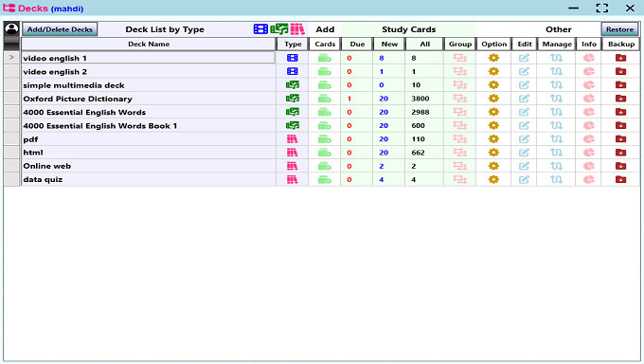Study new 4 cards for data quiz
Viewport: 644px width, 364px height.
382,180
